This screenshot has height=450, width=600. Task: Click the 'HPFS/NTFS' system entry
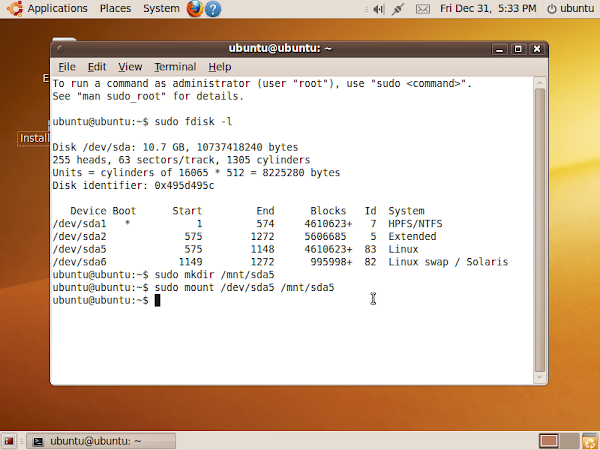tap(415, 224)
